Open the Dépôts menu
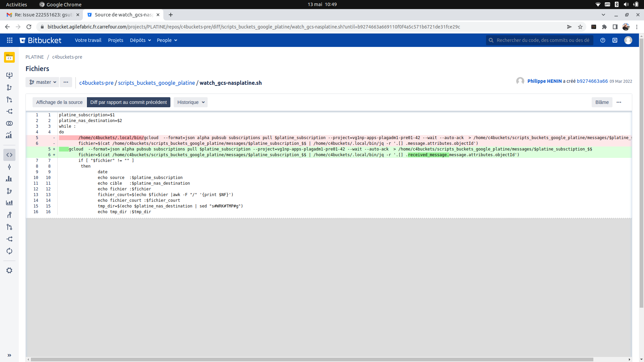 [140, 40]
